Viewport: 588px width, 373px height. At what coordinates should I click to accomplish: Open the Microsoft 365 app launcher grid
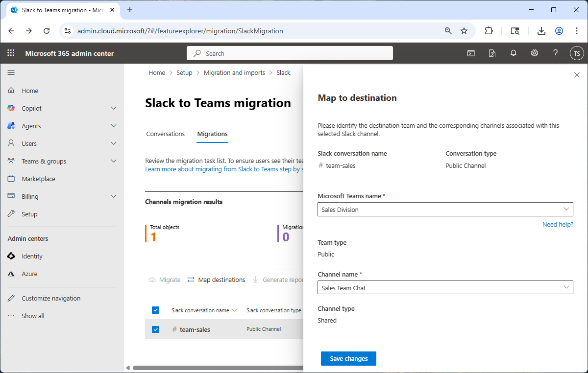coord(11,53)
